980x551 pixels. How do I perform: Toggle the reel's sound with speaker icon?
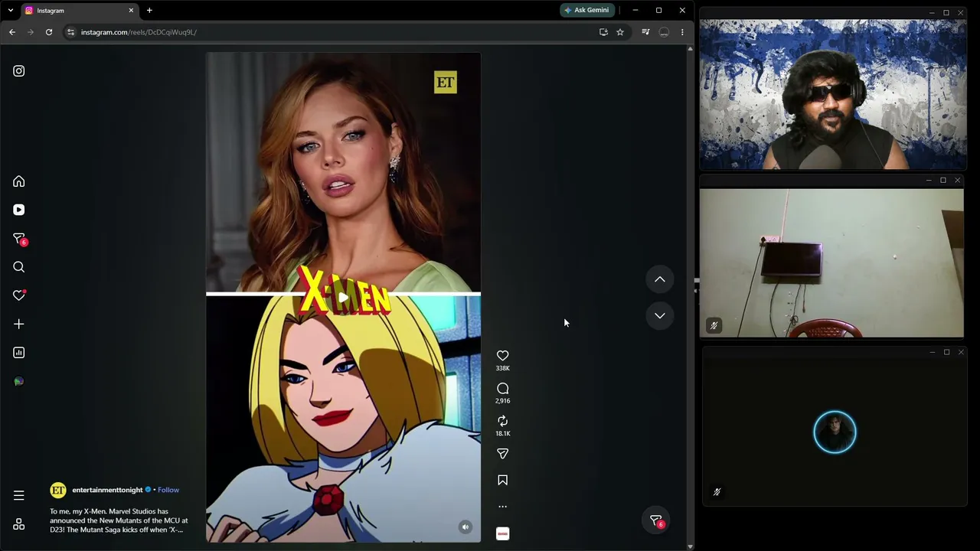tap(465, 527)
